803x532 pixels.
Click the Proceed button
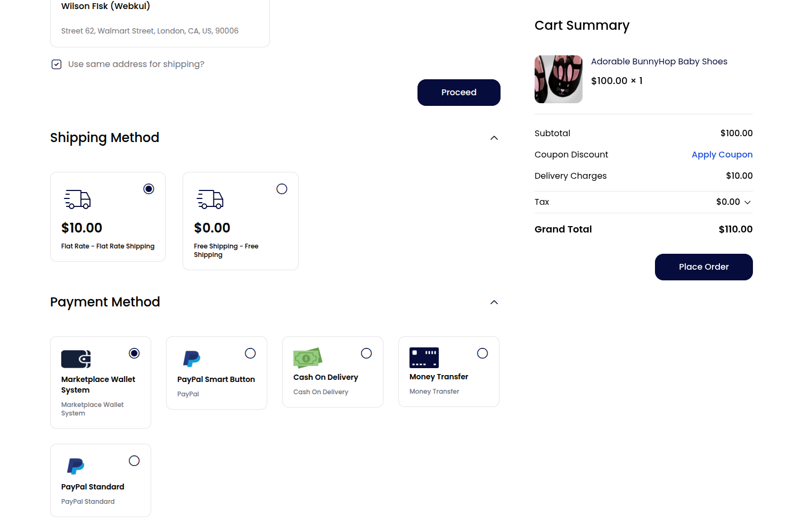click(458, 92)
